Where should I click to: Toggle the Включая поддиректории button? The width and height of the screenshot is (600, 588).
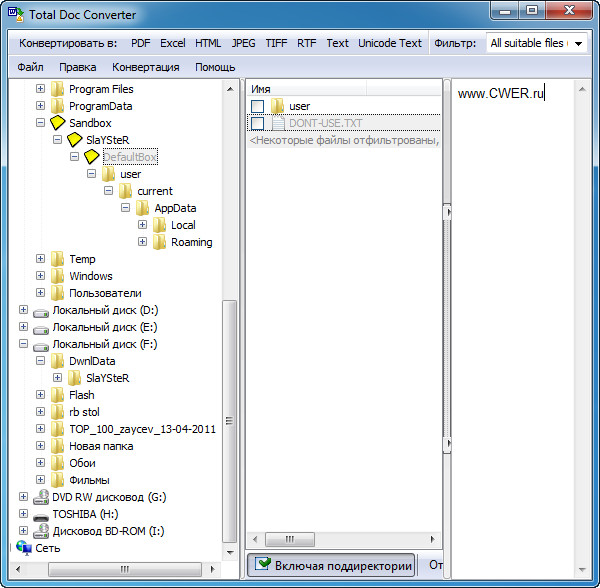coord(332,565)
